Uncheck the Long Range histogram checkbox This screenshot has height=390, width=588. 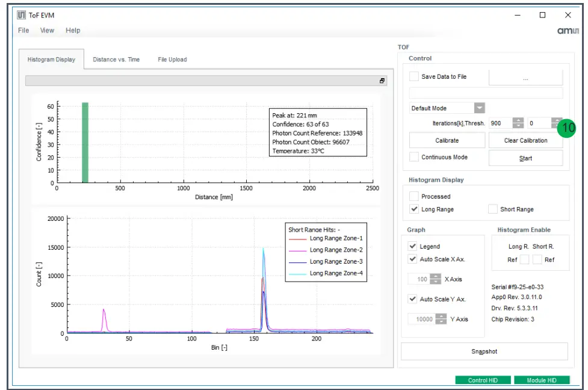pyautogui.click(x=414, y=209)
